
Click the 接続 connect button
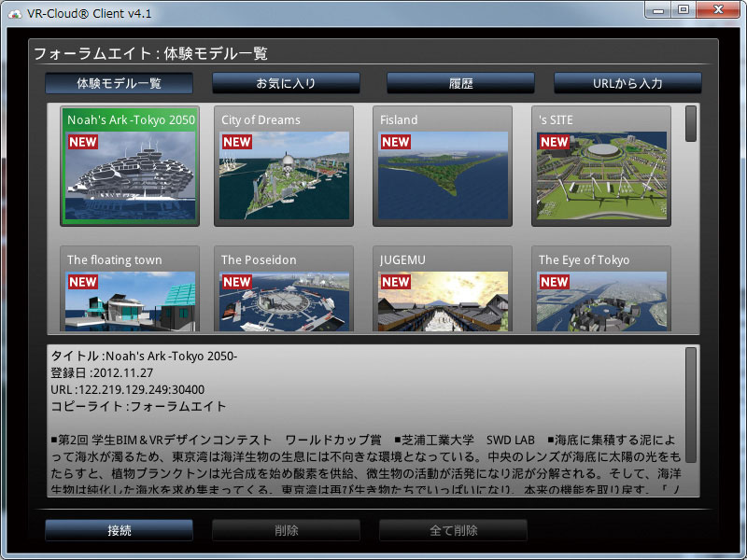120,530
